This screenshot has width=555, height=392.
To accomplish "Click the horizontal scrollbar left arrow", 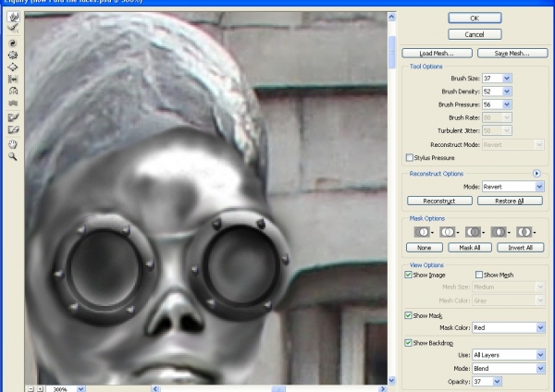I will tap(155, 389).
